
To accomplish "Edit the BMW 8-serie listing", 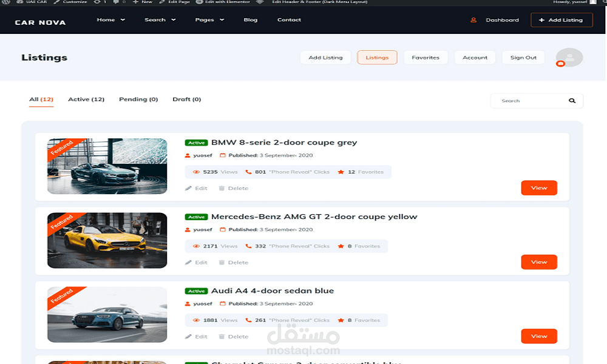I will coord(196,189).
